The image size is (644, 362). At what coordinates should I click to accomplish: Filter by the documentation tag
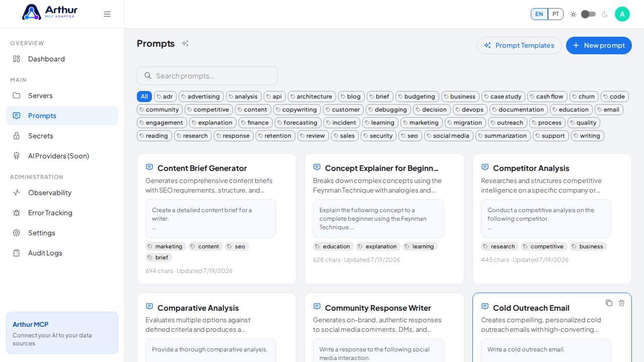pyautogui.click(x=519, y=110)
